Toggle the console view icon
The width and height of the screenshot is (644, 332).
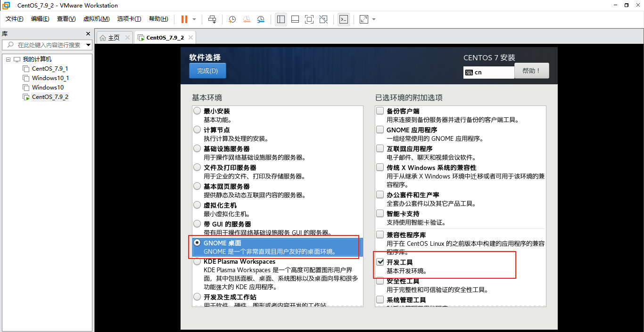tap(344, 19)
